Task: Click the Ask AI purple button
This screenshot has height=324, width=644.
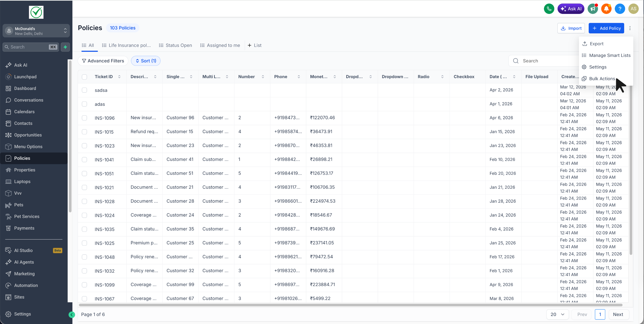Action: click(x=571, y=9)
